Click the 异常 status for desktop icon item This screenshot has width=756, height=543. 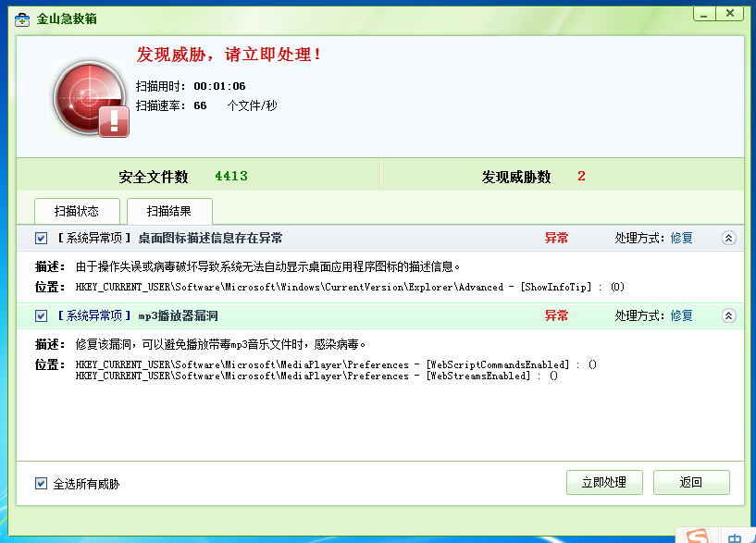tap(556, 238)
